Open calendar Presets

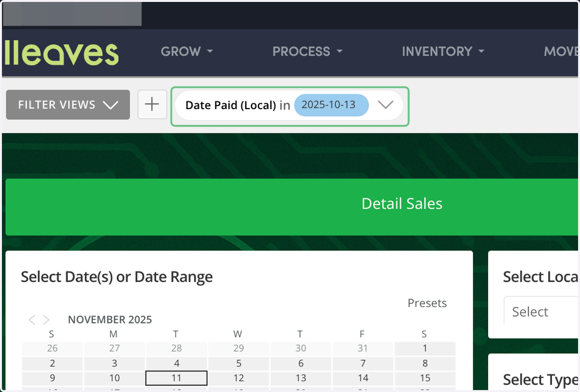[427, 303]
